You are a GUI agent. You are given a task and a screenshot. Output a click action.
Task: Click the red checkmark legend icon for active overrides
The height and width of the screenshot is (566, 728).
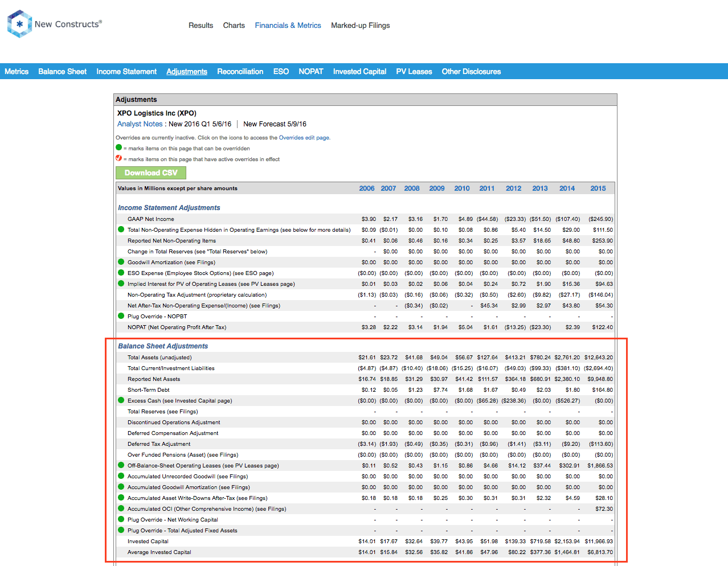tap(119, 158)
